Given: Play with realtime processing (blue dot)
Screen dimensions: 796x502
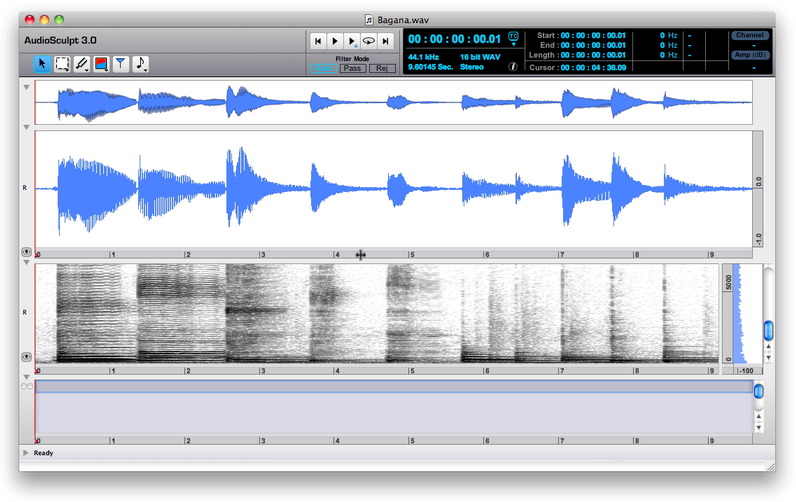Looking at the screenshot, I should pos(352,41).
